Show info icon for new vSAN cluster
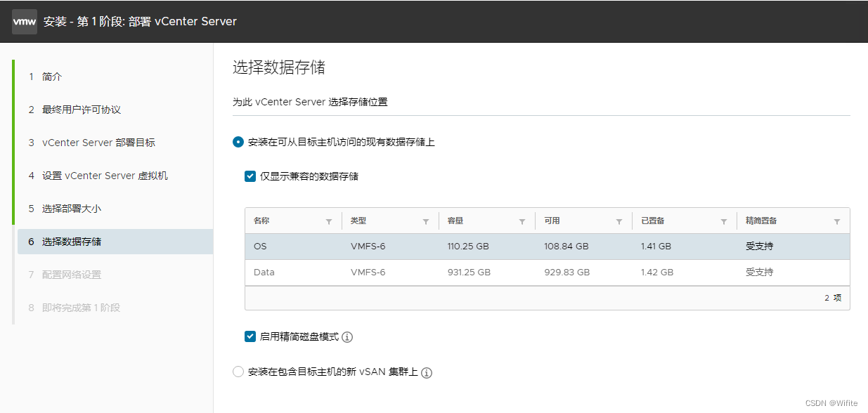 point(427,372)
